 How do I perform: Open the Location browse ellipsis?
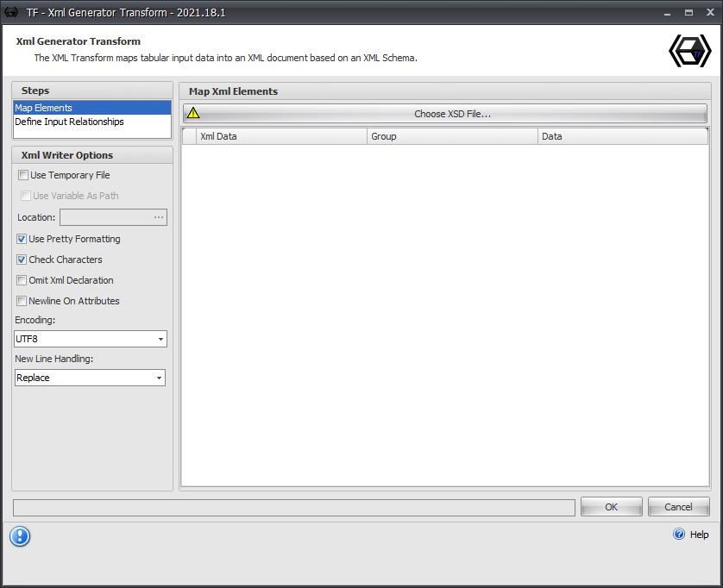click(160, 216)
